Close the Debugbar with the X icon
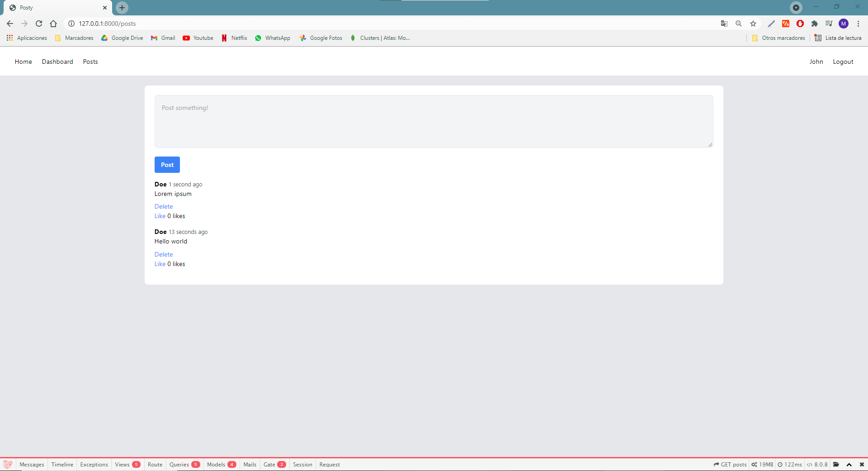This screenshot has width=868, height=471. click(862, 464)
